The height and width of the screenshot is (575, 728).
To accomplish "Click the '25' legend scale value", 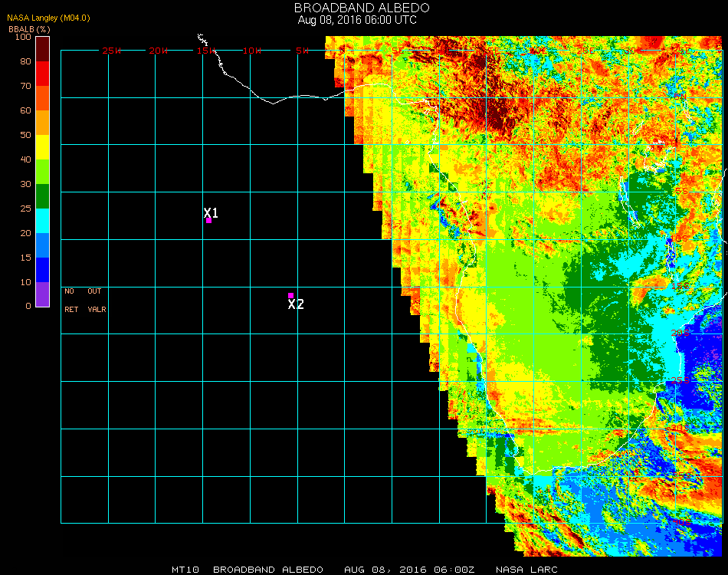I will click(x=25, y=209).
